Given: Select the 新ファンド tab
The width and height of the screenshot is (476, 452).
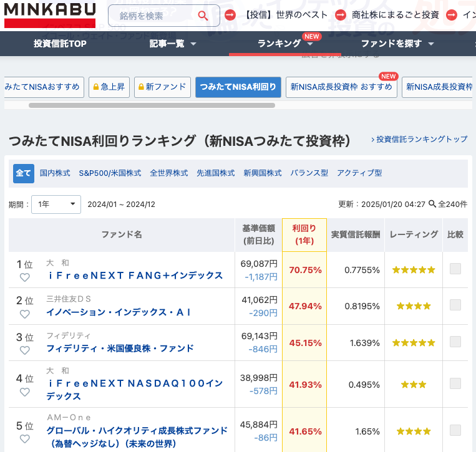Looking at the screenshot, I should tap(162, 87).
